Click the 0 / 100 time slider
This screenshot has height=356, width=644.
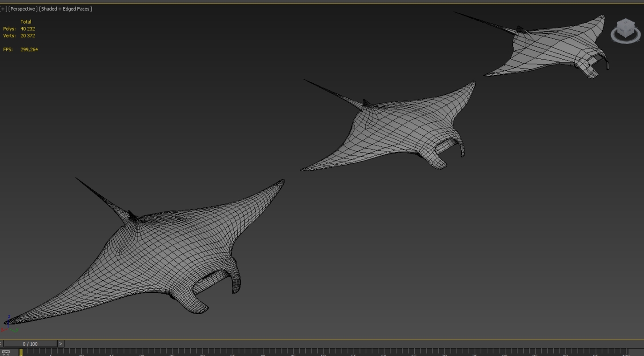point(30,344)
